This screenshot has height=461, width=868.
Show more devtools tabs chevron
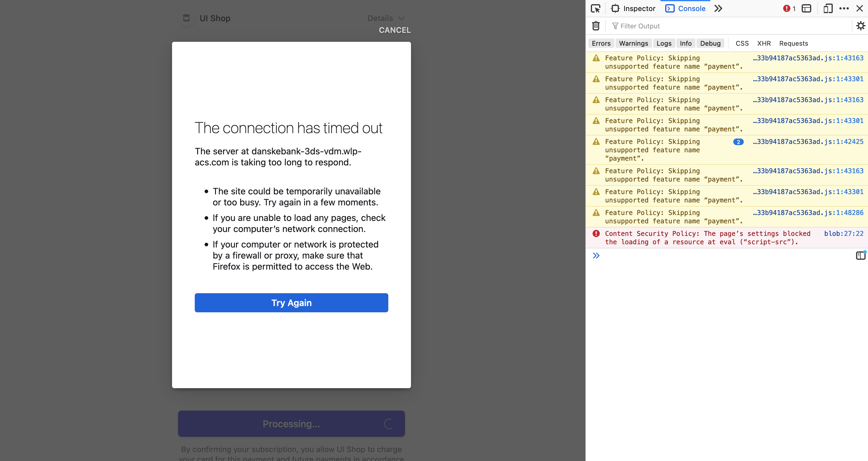718,8
